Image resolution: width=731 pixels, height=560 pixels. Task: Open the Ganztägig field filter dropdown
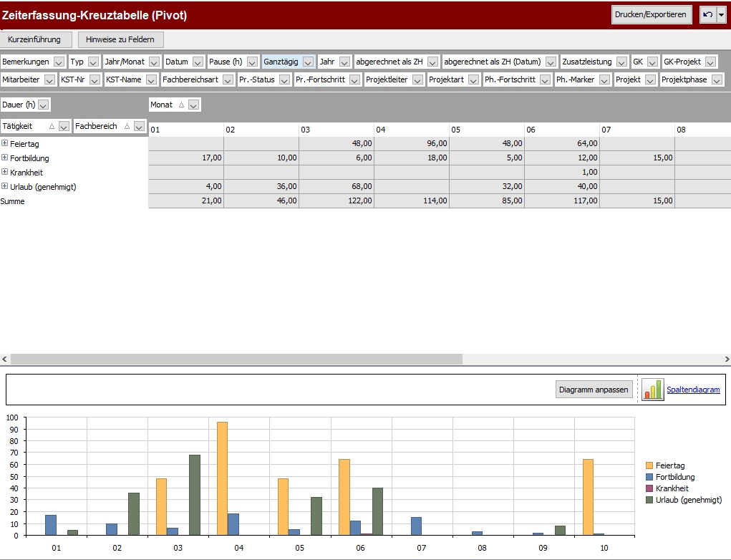point(307,62)
